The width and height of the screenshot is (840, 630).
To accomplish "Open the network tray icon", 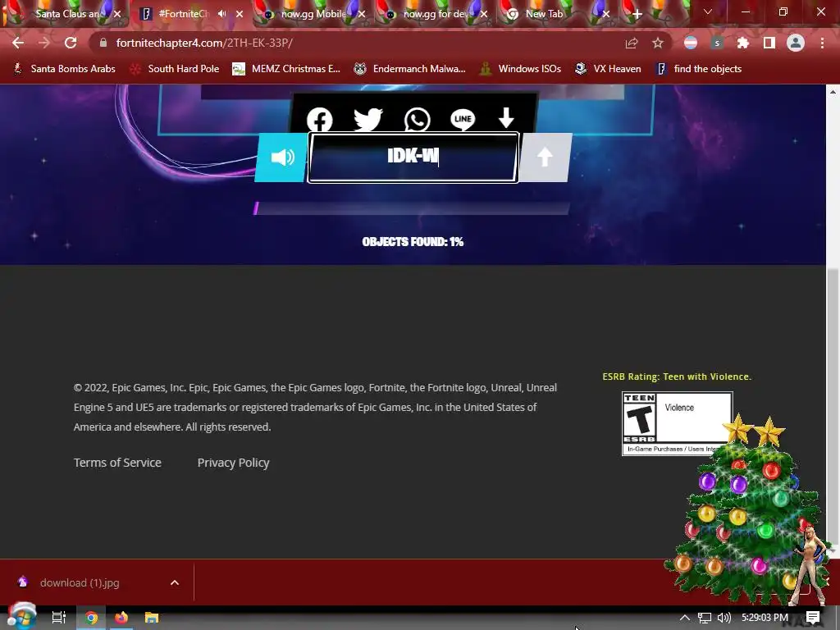I will coord(705,618).
